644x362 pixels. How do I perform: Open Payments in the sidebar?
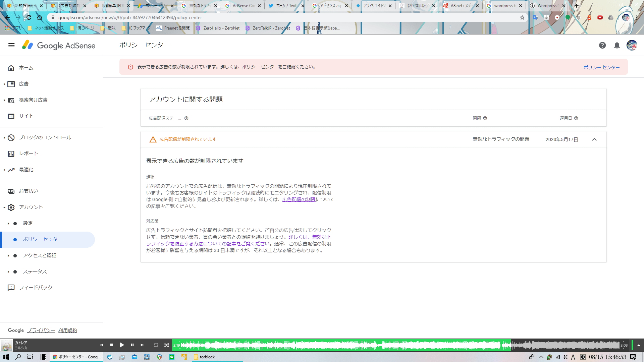(28, 191)
